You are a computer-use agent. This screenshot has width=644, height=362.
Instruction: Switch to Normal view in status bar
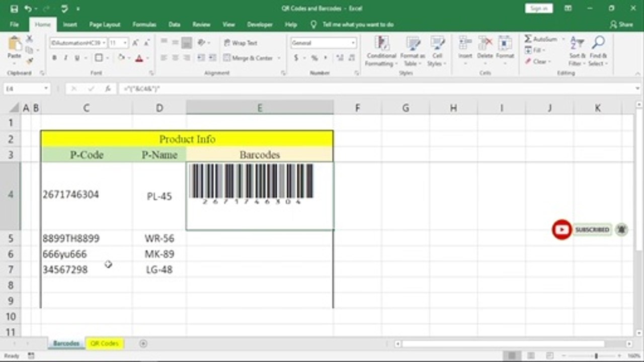tap(512, 356)
